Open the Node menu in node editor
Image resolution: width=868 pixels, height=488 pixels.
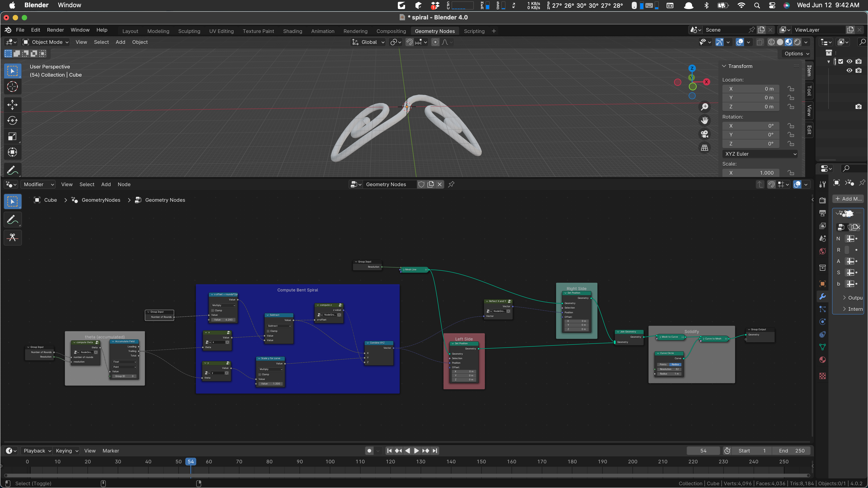pyautogui.click(x=124, y=184)
